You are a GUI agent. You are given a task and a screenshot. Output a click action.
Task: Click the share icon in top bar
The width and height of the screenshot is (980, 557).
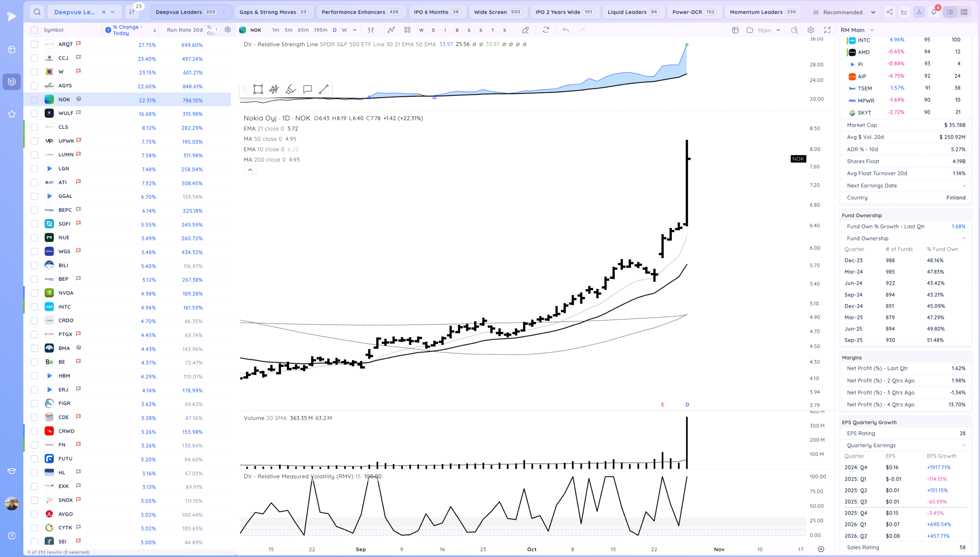tap(890, 12)
